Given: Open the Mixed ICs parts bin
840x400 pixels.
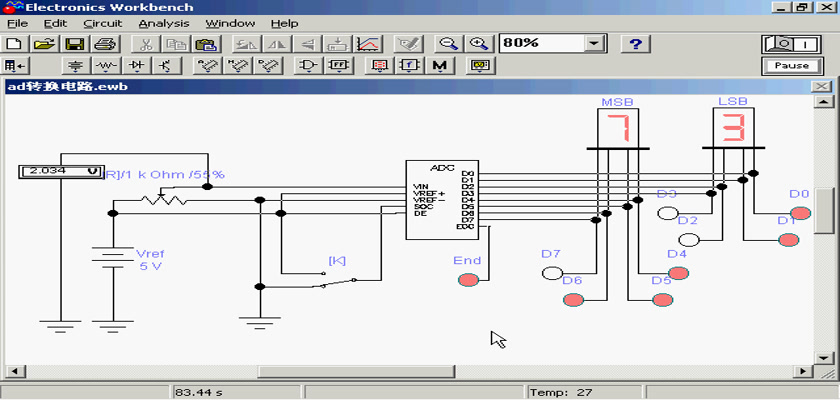Looking at the screenshot, I should click(237, 66).
